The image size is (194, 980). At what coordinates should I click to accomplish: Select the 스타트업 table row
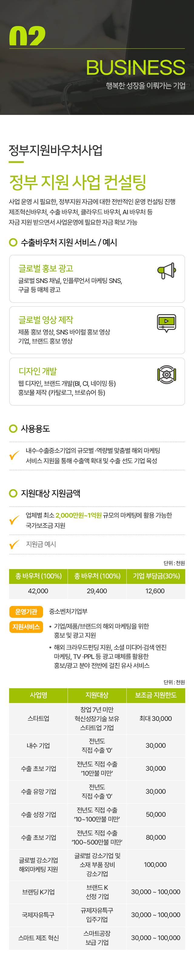point(97,718)
